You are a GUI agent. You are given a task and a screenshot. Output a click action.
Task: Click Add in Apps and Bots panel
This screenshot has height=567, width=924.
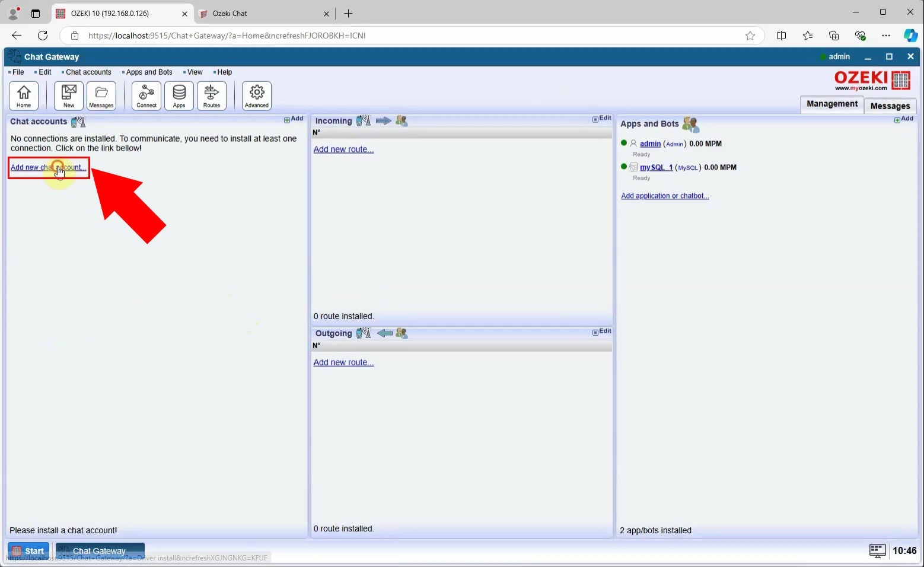coord(904,119)
